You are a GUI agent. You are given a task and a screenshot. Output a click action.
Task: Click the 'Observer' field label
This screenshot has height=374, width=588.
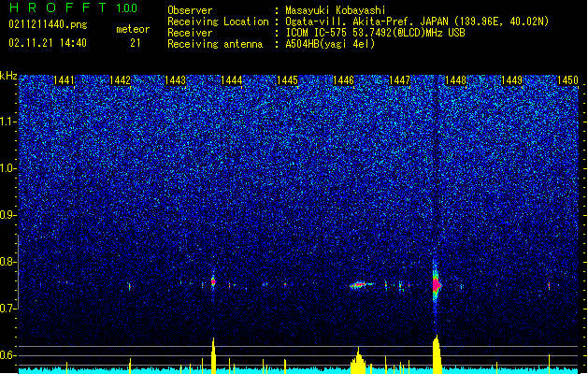click(190, 10)
